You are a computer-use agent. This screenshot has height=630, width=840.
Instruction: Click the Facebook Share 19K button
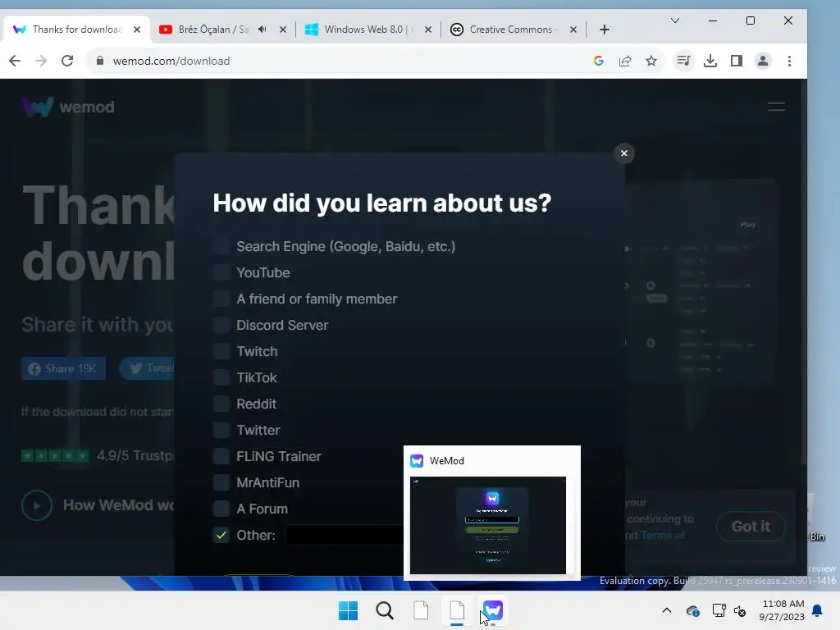[64, 368]
